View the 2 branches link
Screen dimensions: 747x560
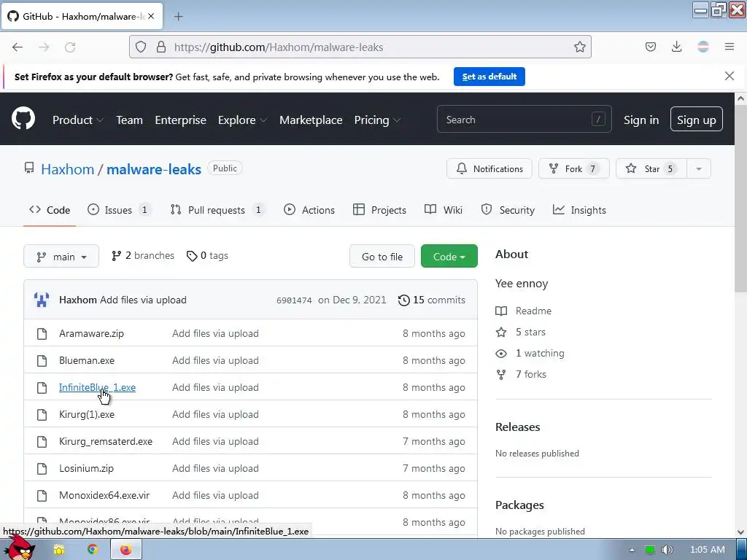click(x=143, y=256)
